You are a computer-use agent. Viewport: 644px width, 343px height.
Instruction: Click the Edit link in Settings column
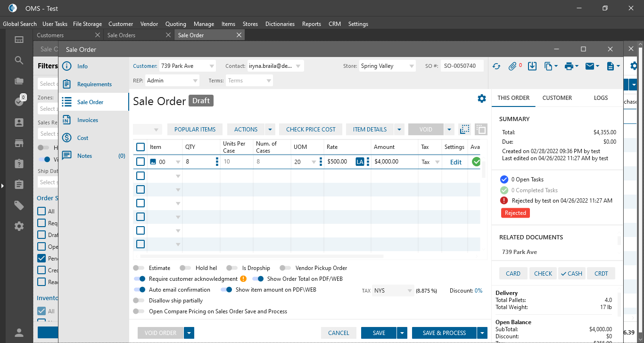(x=456, y=162)
